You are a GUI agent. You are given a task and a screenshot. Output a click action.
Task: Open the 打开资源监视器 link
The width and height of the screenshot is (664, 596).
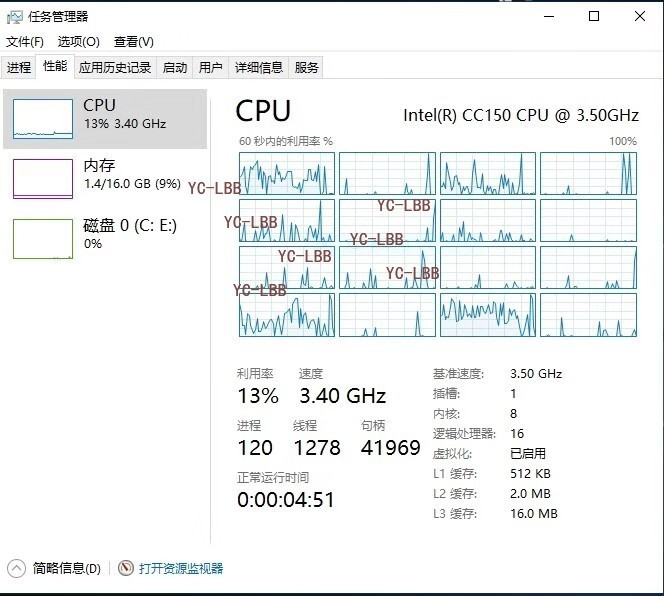point(181,568)
